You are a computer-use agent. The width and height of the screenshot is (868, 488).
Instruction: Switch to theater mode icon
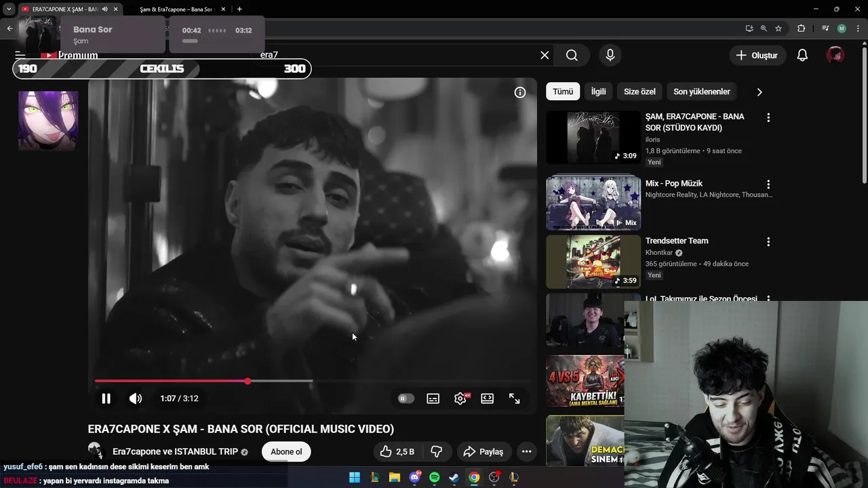pos(487,399)
